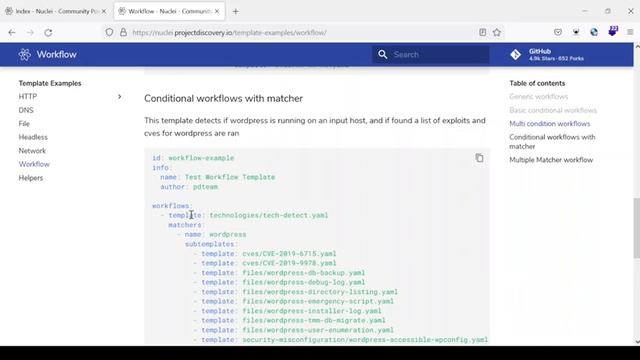Select the Workflow - Nuclei tab
The image size is (640, 360).
[x=169, y=11]
